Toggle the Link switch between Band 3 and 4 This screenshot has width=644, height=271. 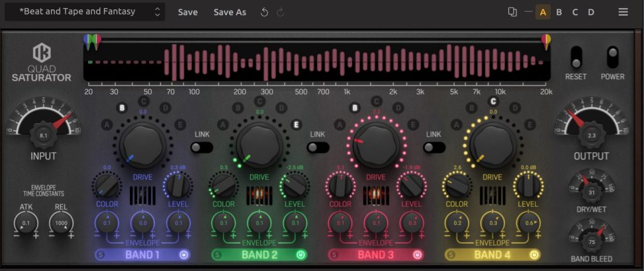coord(435,147)
